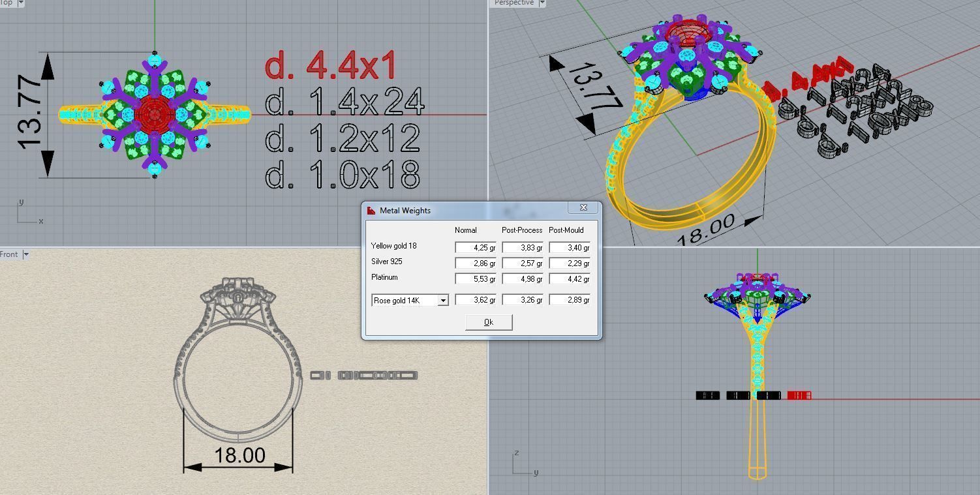Image resolution: width=980 pixels, height=495 pixels.
Task: Click Silver 925 Normal field 2,86 gr
Action: coord(476,263)
